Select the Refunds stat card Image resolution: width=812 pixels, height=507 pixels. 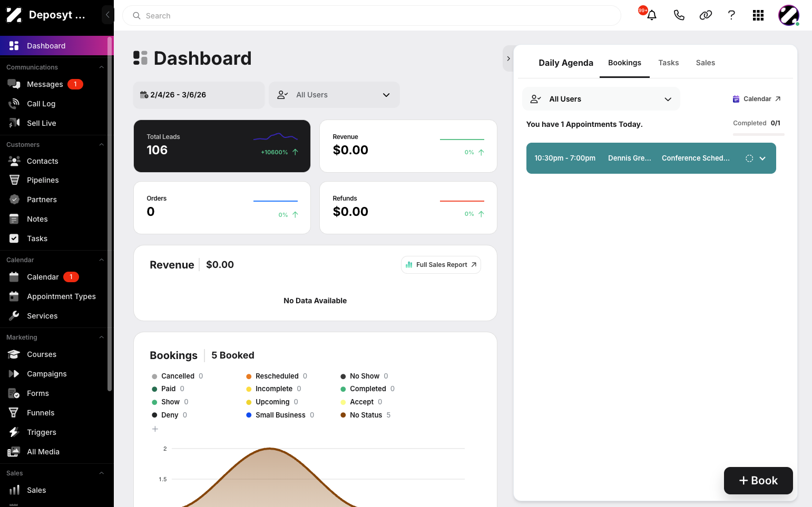click(408, 207)
